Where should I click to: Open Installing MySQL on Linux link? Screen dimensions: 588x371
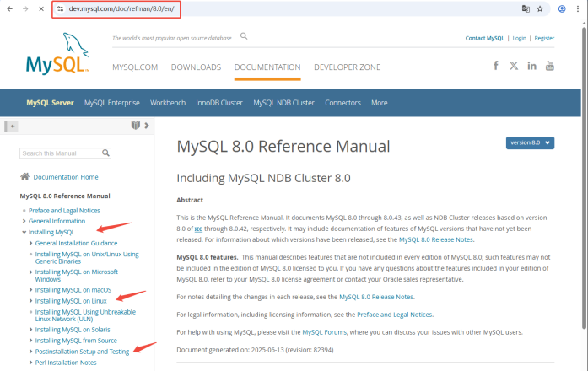(71, 301)
